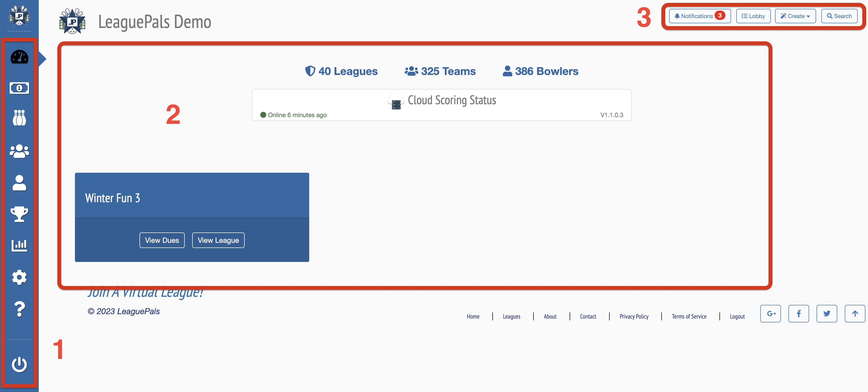This screenshot has width=868, height=392.
Task: Open the Notifications button with badge
Action: click(700, 16)
